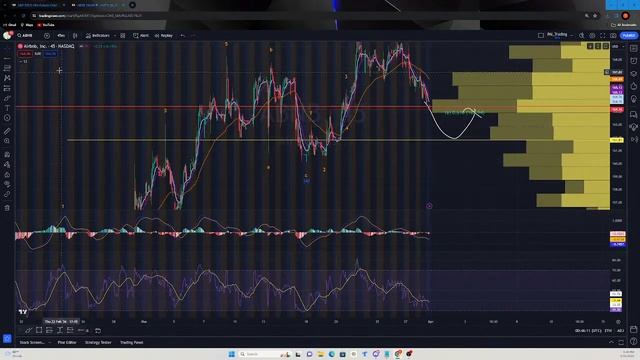Open the Chrome taskbar icon

[x=398, y=354]
